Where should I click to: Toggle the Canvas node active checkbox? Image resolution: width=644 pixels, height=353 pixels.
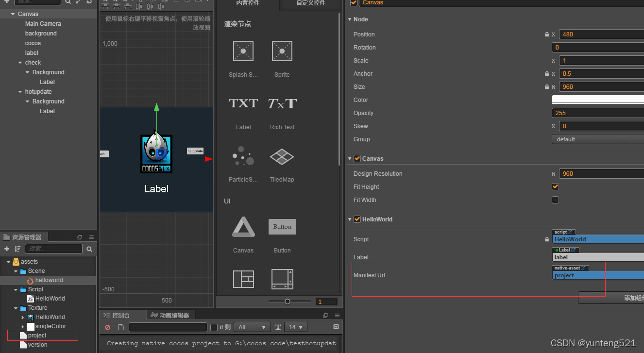(354, 2)
